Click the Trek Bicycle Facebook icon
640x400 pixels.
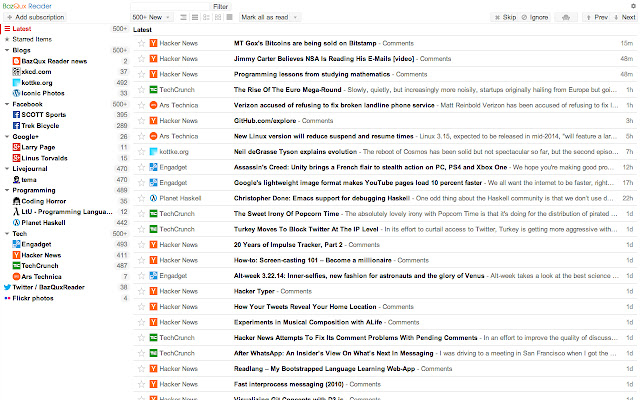[16, 126]
